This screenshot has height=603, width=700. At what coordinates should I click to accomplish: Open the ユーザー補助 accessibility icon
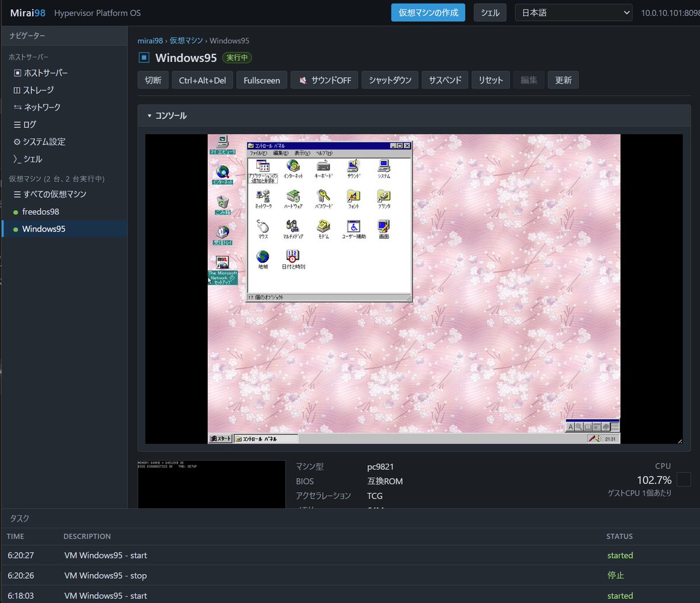coord(353,230)
